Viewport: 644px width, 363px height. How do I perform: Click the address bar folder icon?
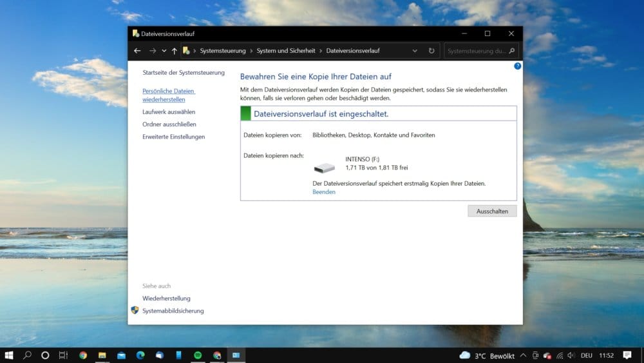click(186, 50)
